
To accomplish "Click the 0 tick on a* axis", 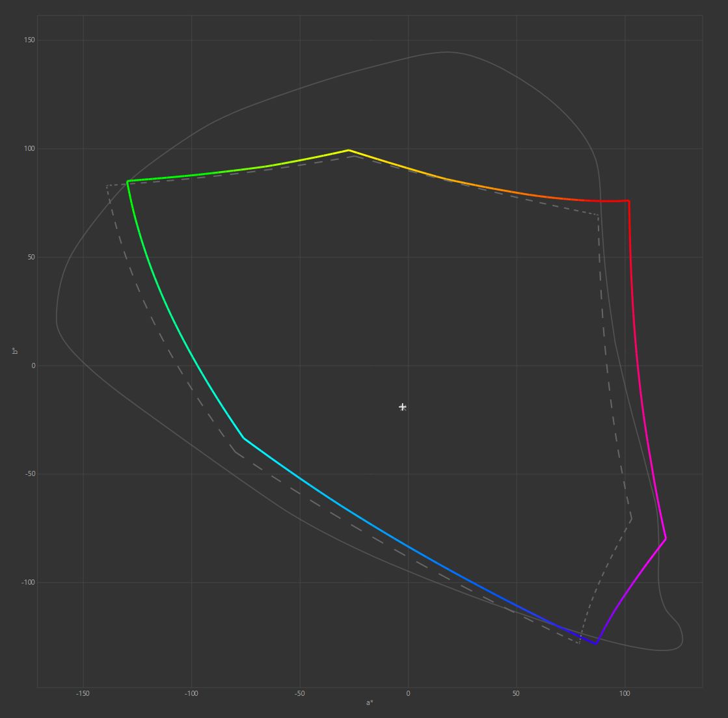I will (x=408, y=693).
